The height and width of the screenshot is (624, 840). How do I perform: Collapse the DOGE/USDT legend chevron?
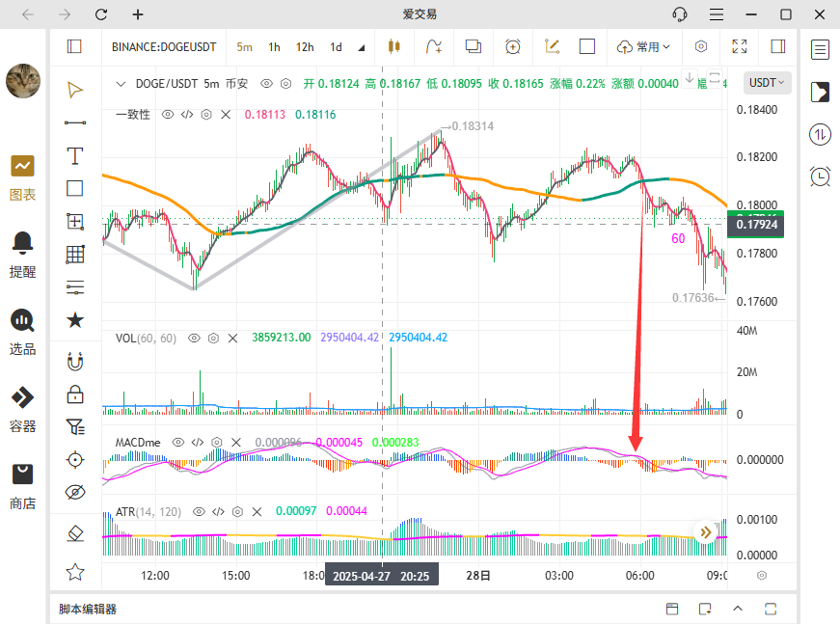click(121, 84)
